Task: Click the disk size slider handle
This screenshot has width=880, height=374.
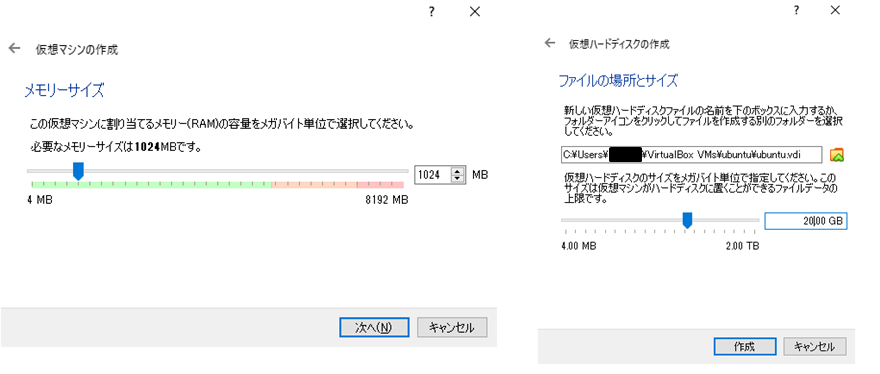Action: coord(687,221)
